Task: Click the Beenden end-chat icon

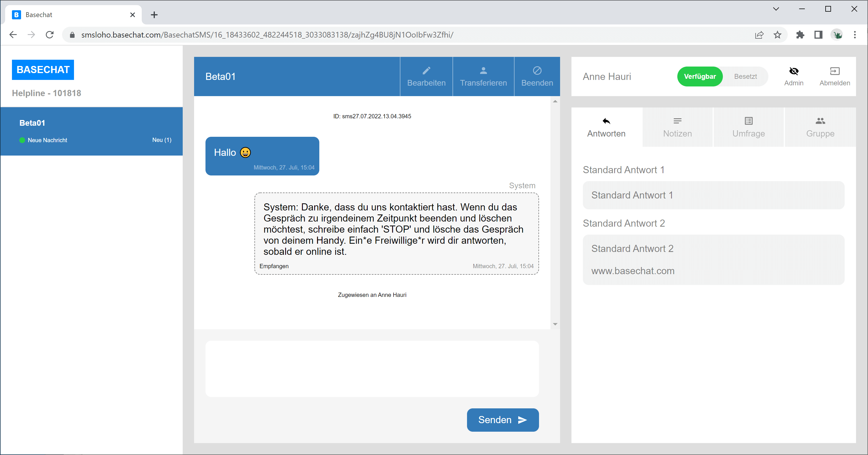Action: click(537, 71)
